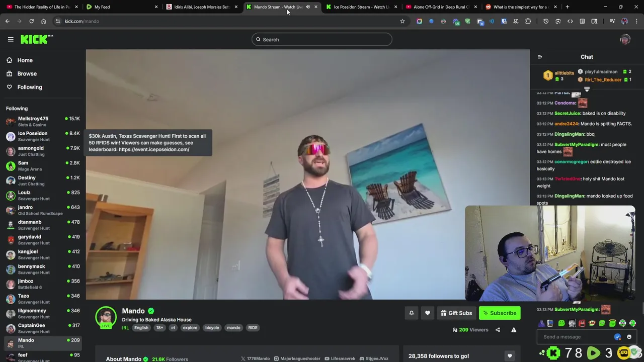Open kangjoel channel in sidebar

(x=43, y=254)
